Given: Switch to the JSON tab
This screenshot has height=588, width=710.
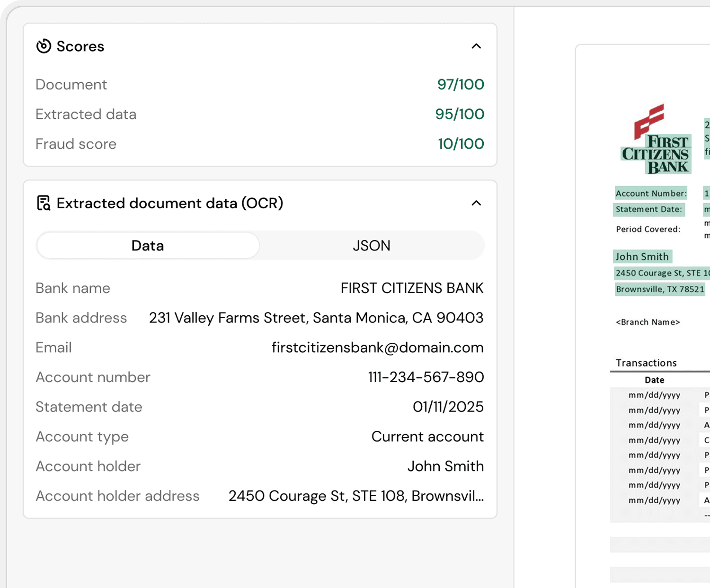Looking at the screenshot, I should [372, 245].
